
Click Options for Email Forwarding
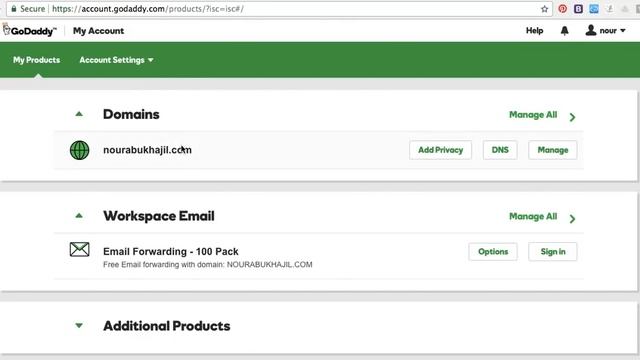493,251
